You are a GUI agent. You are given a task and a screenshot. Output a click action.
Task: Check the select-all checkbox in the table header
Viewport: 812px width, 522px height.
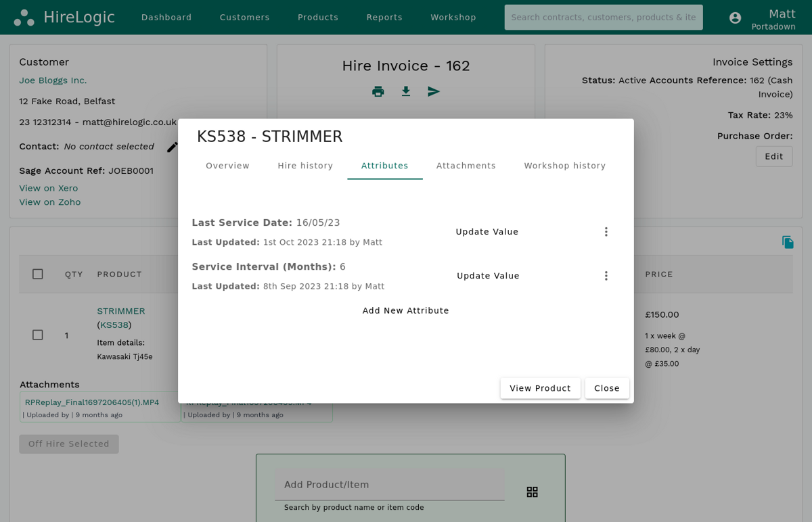pos(37,274)
